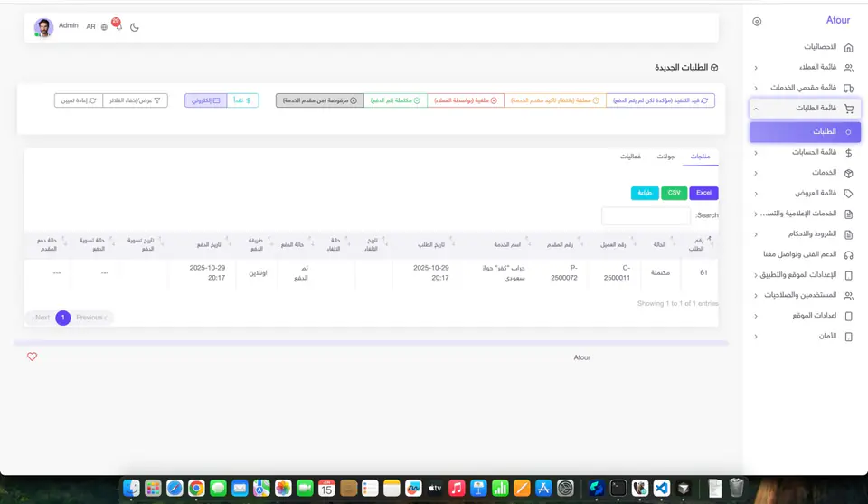
Task: Click the users icon beside قائمة العملاء
Action: 848,68
